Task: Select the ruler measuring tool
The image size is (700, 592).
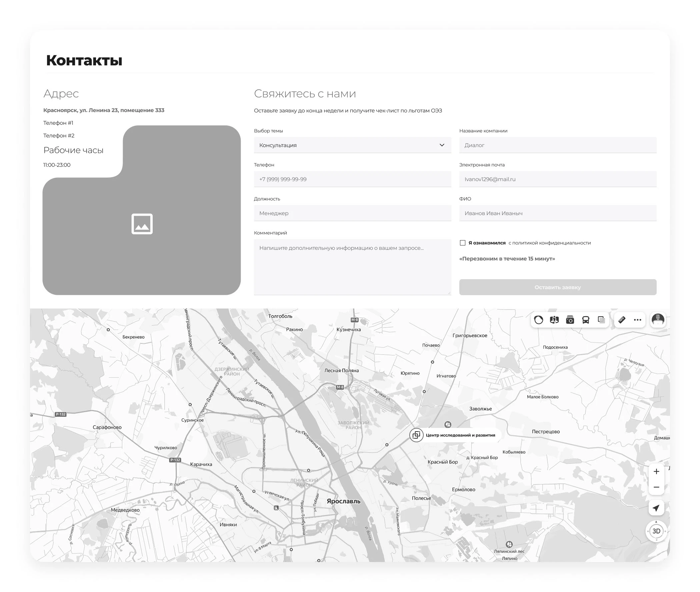Action: (x=622, y=320)
